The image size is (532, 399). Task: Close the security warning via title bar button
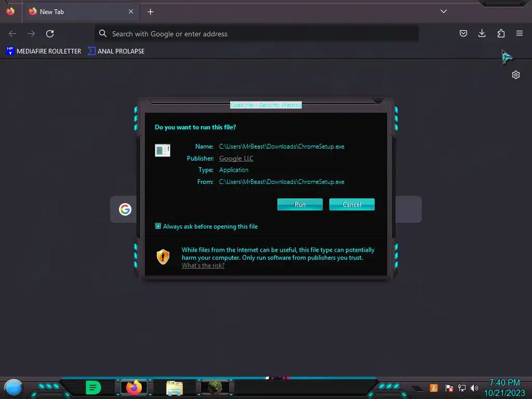click(x=378, y=100)
